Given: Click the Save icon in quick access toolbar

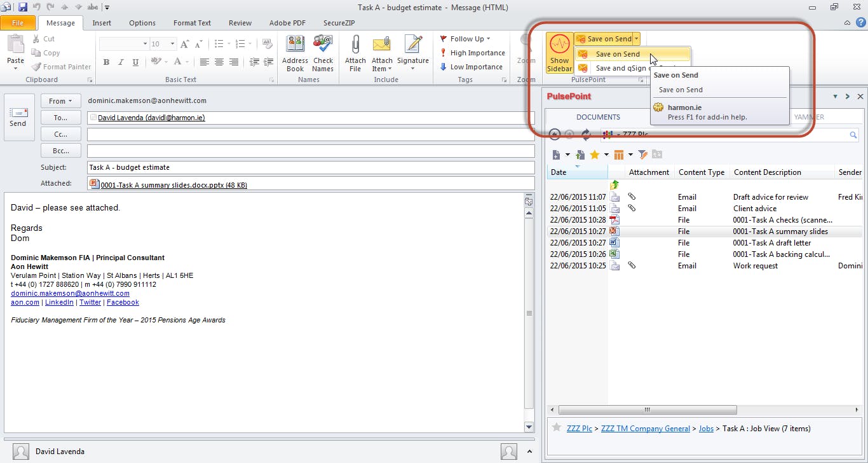Looking at the screenshot, I should (x=23, y=7).
